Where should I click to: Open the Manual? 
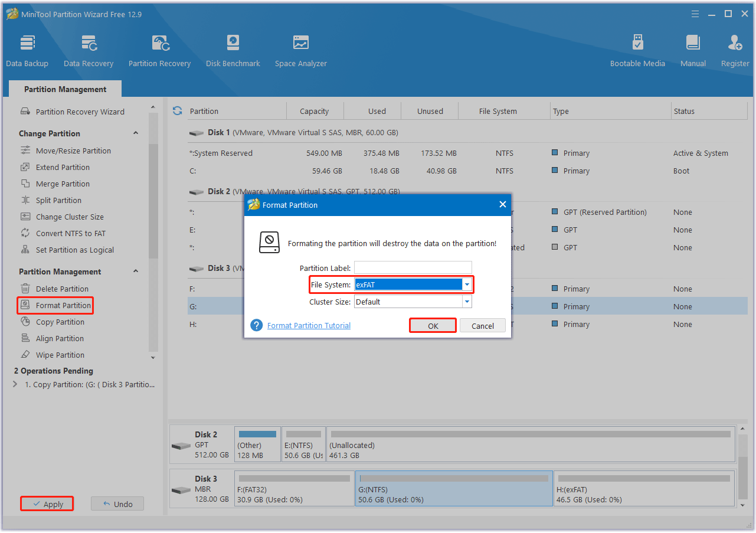[x=693, y=51]
